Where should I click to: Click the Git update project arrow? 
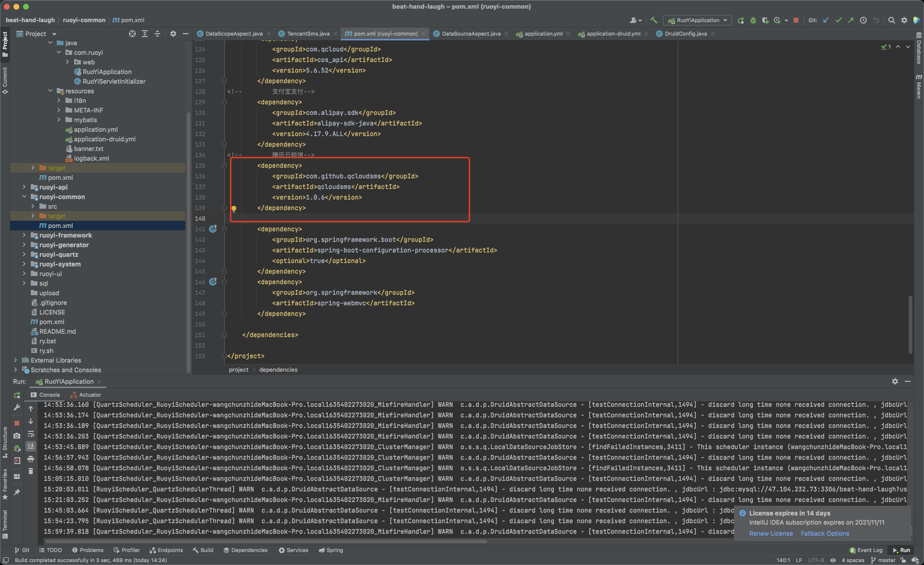[x=826, y=20]
